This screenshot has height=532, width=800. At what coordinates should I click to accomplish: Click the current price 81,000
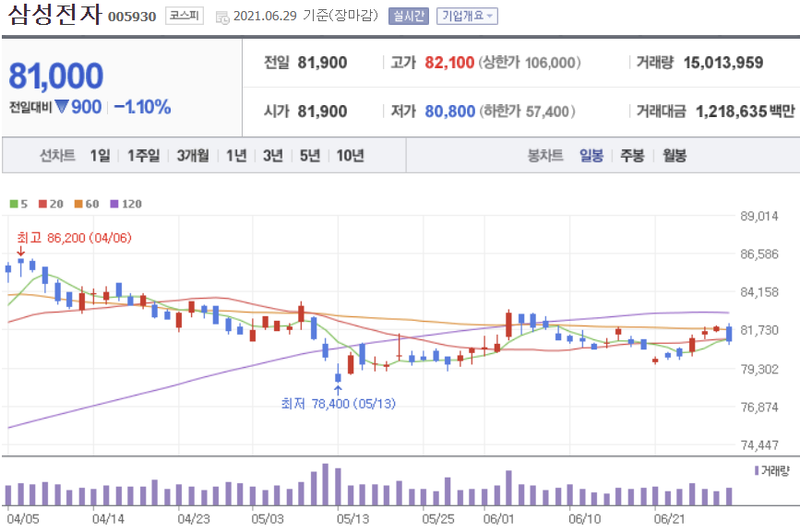(56, 76)
